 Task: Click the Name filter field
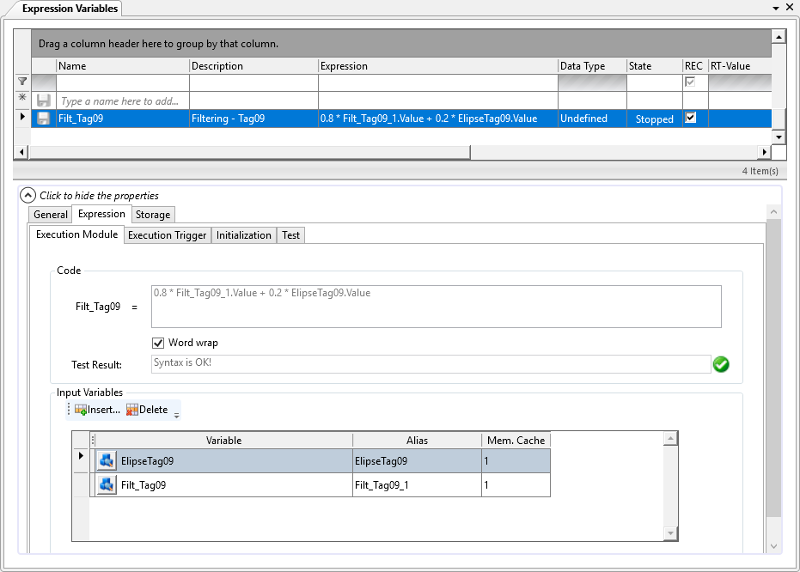click(x=122, y=83)
